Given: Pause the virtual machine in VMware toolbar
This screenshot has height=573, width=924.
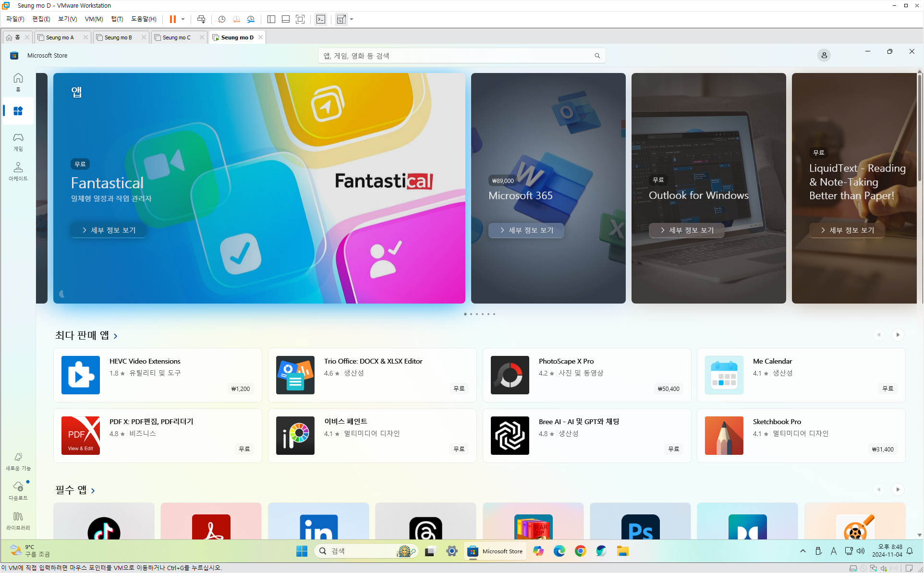Looking at the screenshot, I should (x=172, y=19).
